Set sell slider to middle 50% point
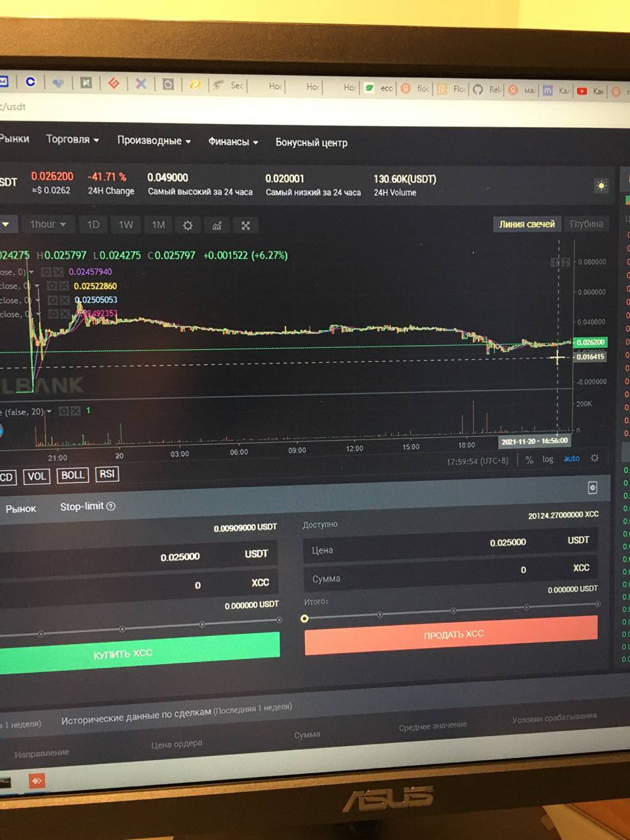 coord(453,611)
